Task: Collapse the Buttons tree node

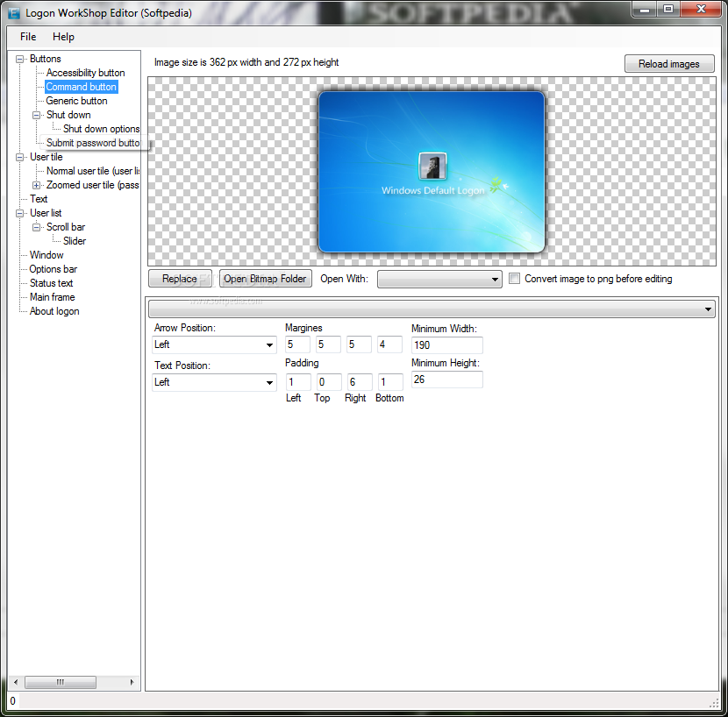Action: (19, 59)
